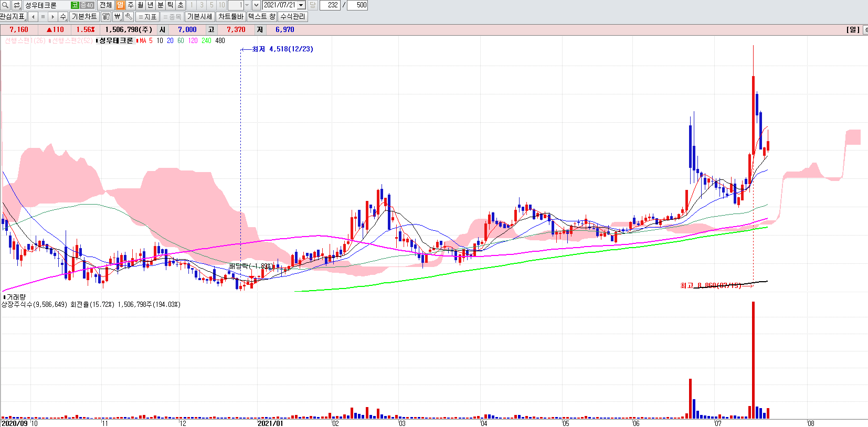868x427 pixels.
Task: Click the 증40 margin badge
Action: (87, 5)
